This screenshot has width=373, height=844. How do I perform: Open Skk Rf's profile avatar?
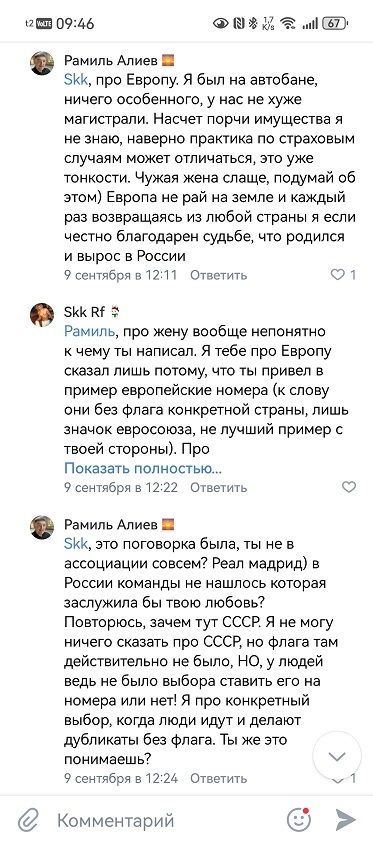41,315
